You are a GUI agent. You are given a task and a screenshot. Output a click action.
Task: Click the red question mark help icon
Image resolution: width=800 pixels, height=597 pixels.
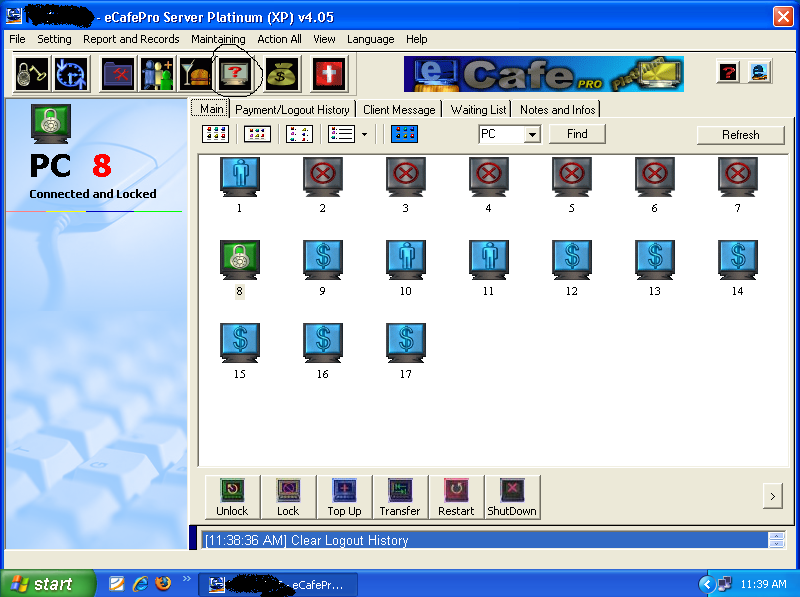[728, 72]
